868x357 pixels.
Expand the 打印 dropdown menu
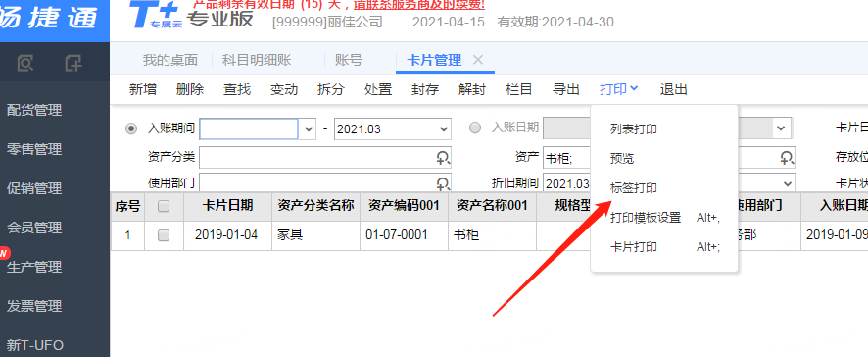point(619,89)
